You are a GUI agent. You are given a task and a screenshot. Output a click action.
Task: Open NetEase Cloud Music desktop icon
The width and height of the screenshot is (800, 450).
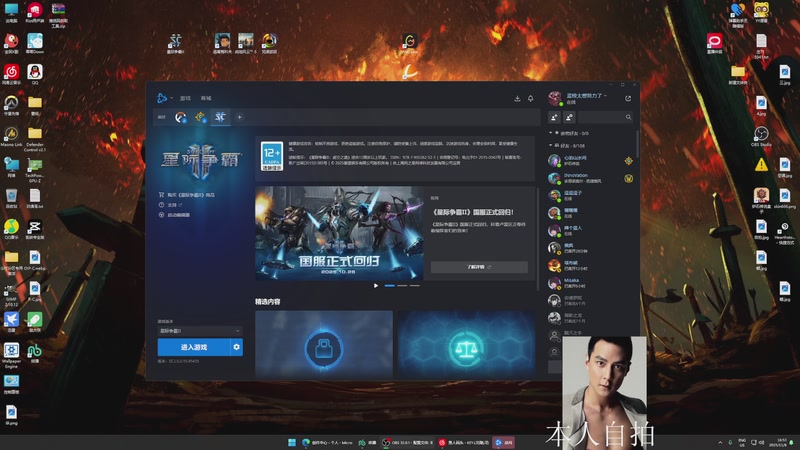(11, 74)
